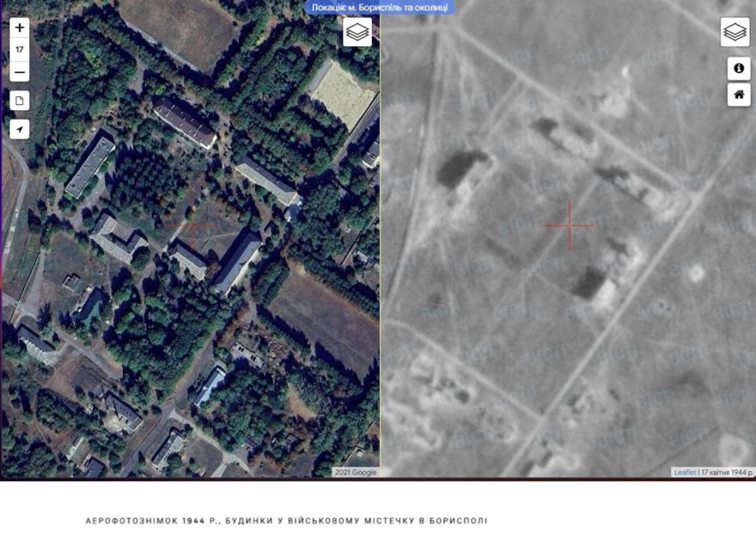
Task: Open the Leaflet attribution link
Action: coord(685,472)
